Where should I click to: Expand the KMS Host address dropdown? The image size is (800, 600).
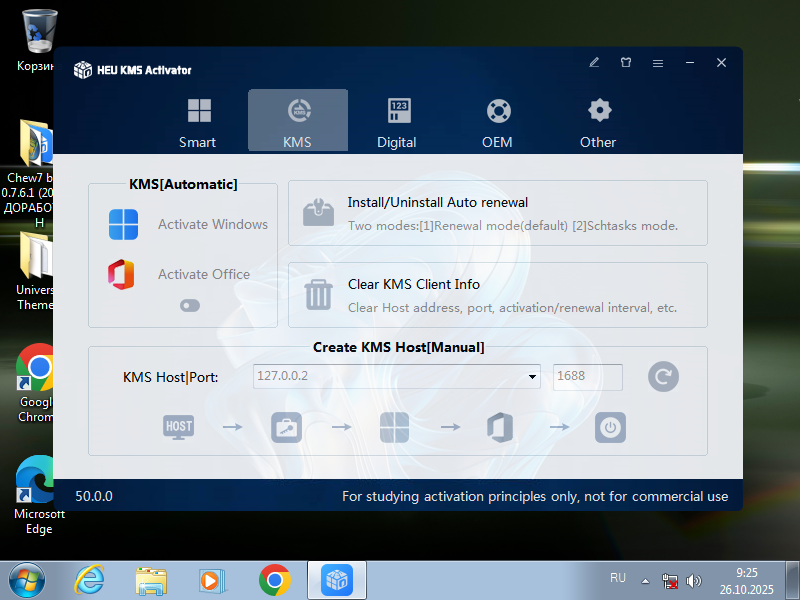tap(533, 378)
